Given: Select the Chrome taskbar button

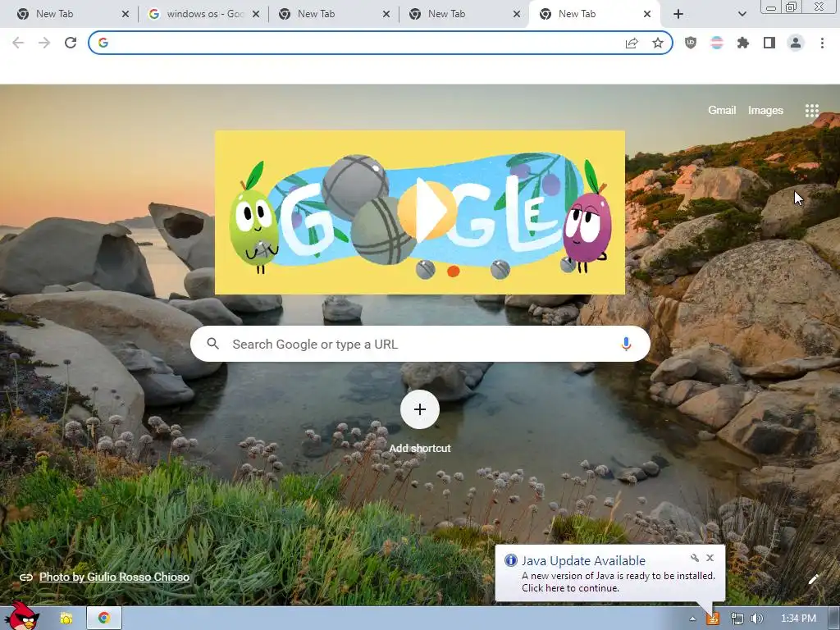Looking at the screenshot, I should 104,619.
